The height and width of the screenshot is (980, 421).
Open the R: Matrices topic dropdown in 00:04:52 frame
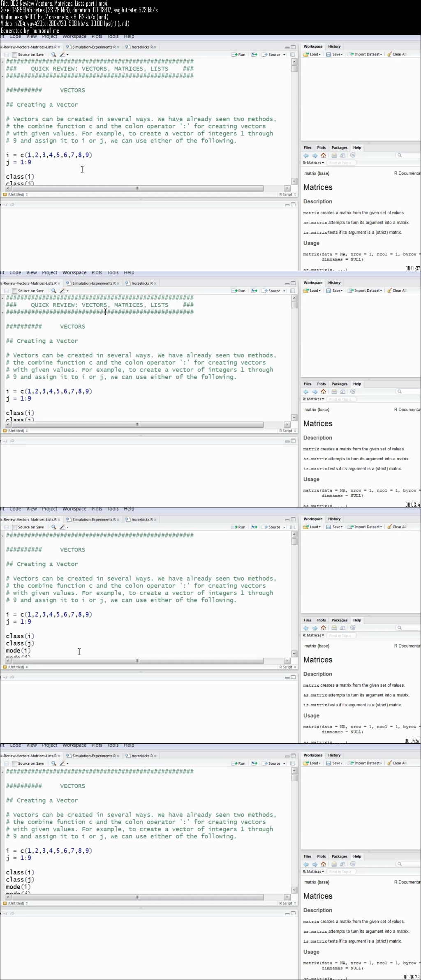(x=313, y=636)
